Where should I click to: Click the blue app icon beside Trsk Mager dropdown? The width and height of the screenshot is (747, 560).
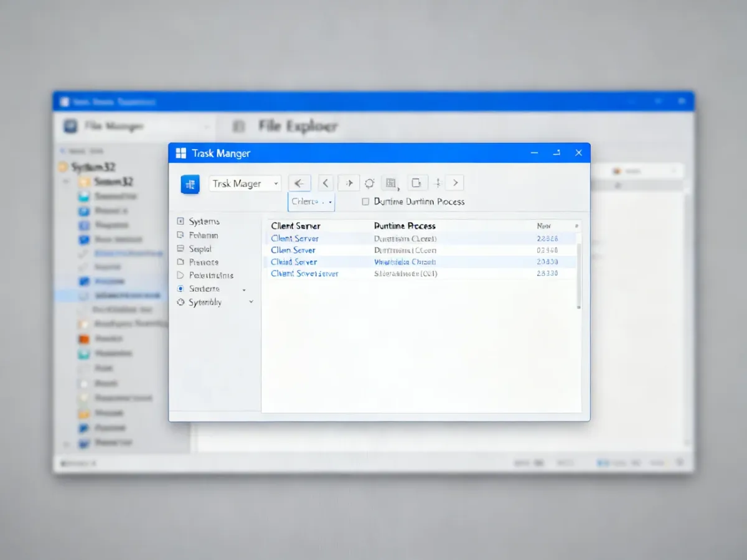190,184
